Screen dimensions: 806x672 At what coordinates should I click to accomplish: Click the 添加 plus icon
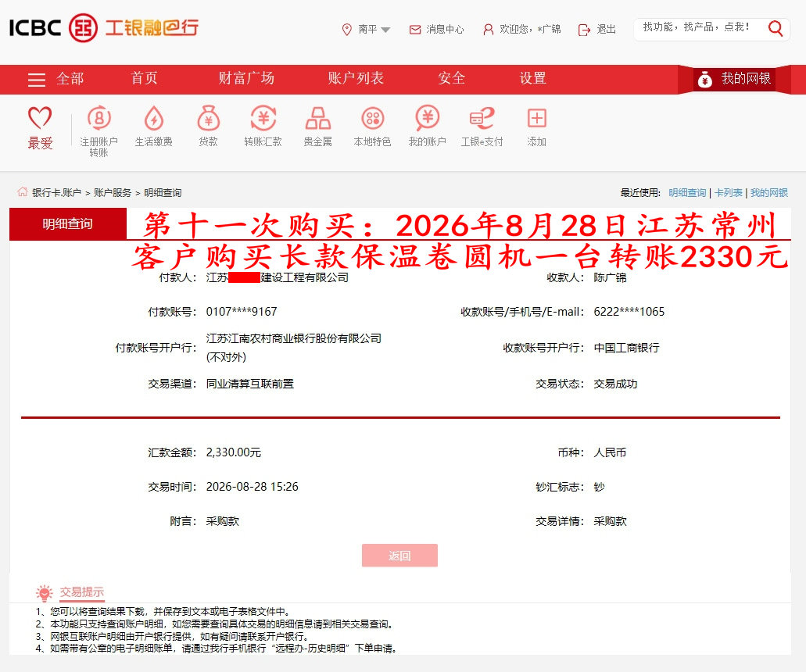[x=536, y=119]
